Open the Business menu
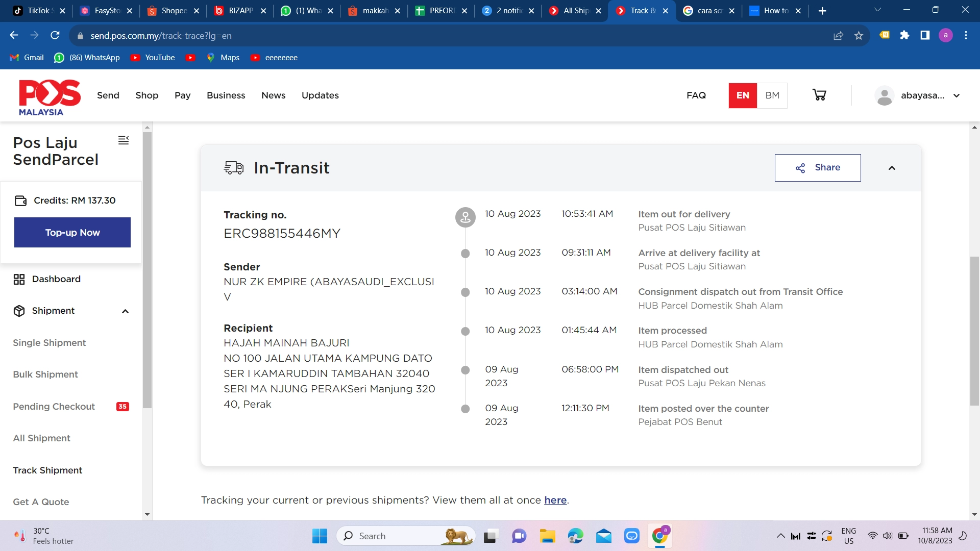Screen dimensions: 980x551 coord(226,95)
